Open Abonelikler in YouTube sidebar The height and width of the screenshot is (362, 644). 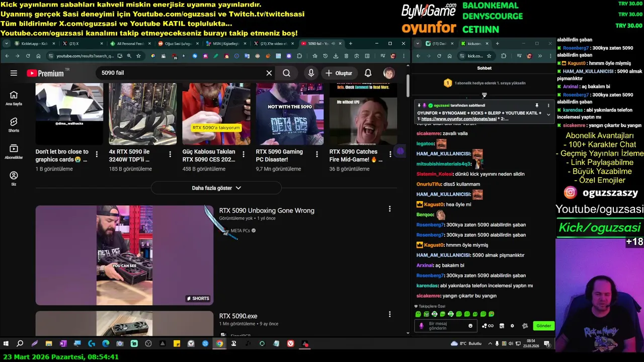tap(14, 151)
